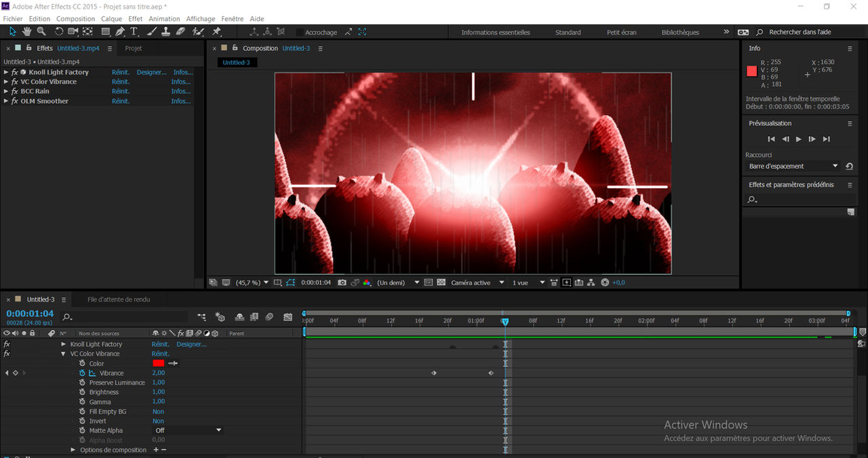
Task: Click the second Vibrance keyframe diamond
Action: (490, 373)
